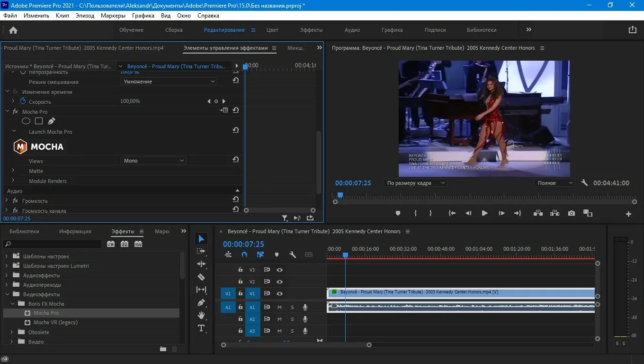This screenshot has width=644, height=364.
Task: Switch to the Цвет workspace tab
Action: (x=272, y=30)
